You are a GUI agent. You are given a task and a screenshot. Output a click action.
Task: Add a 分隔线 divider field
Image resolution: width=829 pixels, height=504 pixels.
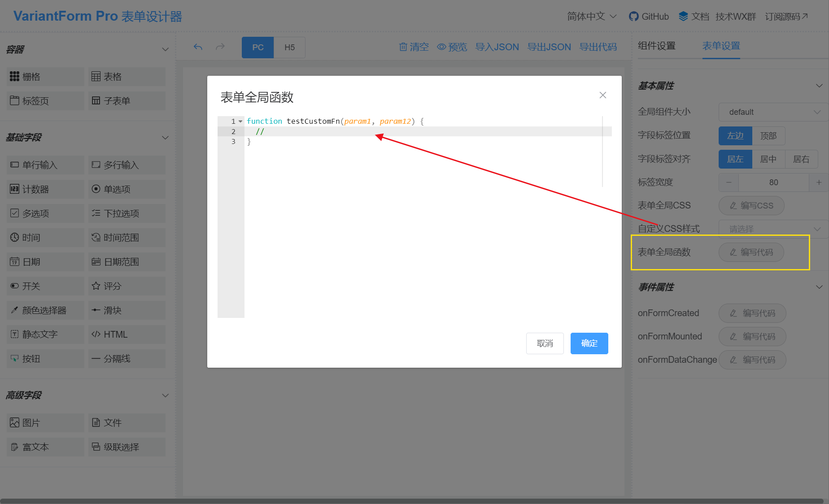(x=127, y=359)
